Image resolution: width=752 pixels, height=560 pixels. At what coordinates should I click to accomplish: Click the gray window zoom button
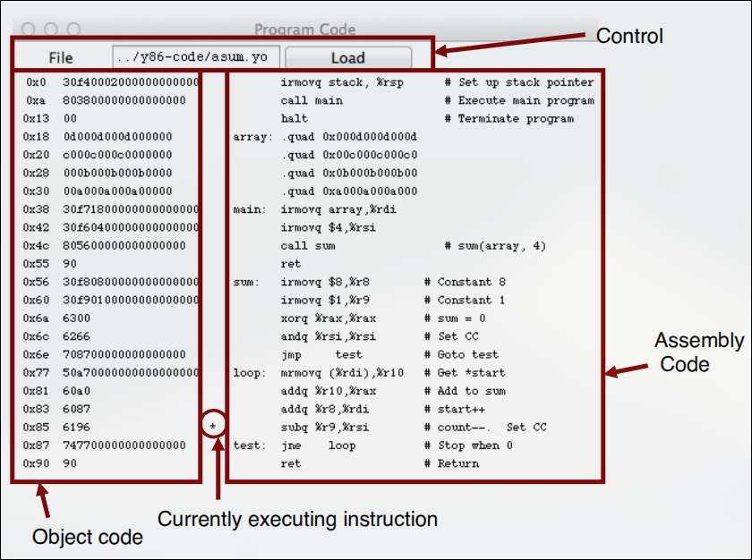tap(73, 30)
